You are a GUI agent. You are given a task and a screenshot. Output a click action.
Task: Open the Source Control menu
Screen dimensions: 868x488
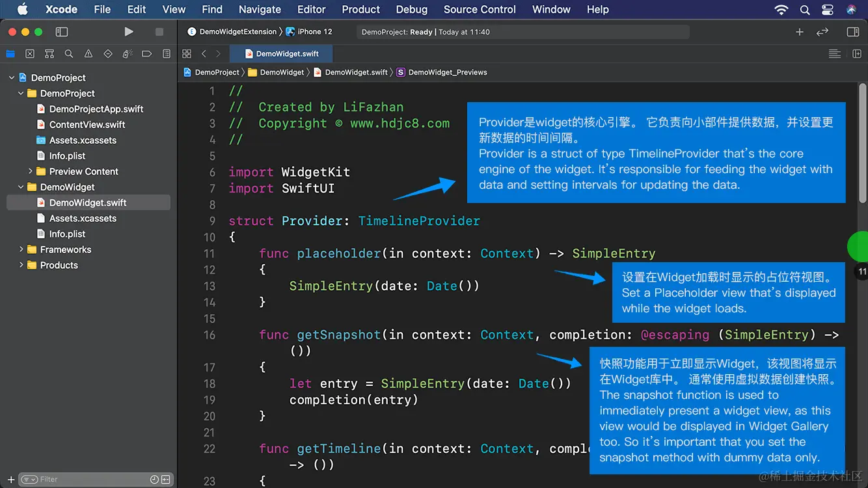coord(480,9)
